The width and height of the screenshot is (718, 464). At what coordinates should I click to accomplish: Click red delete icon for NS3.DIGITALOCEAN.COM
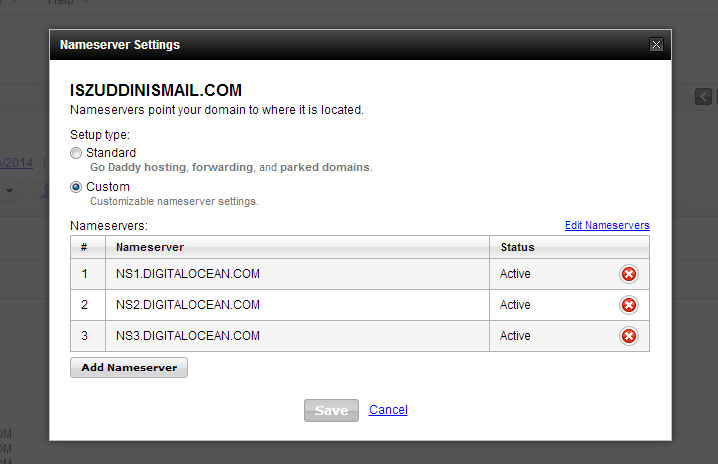coord(629,336)
